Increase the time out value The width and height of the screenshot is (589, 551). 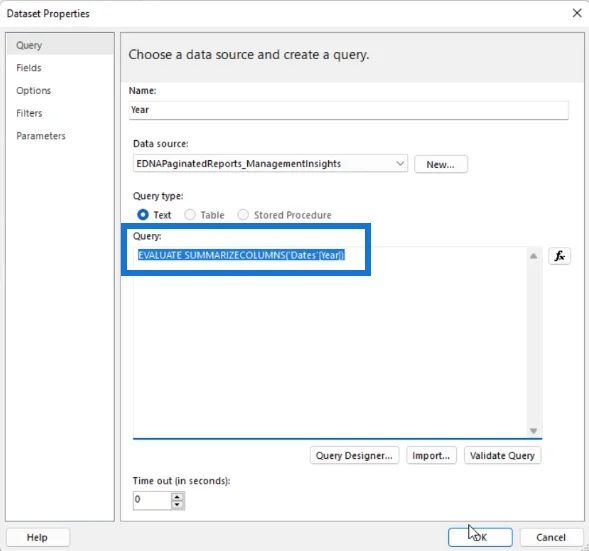(x=177, y=497)
